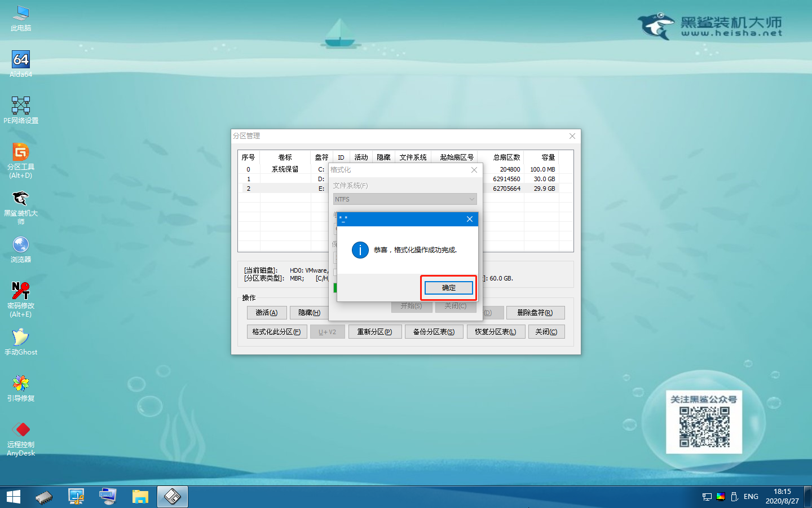
Task: Click the ENG input language indicator
Action: coord(751,497)
